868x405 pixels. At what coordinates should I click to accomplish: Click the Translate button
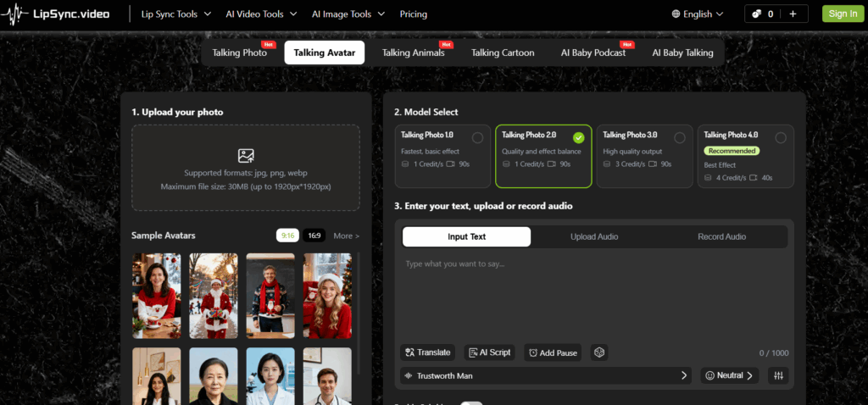428,352
